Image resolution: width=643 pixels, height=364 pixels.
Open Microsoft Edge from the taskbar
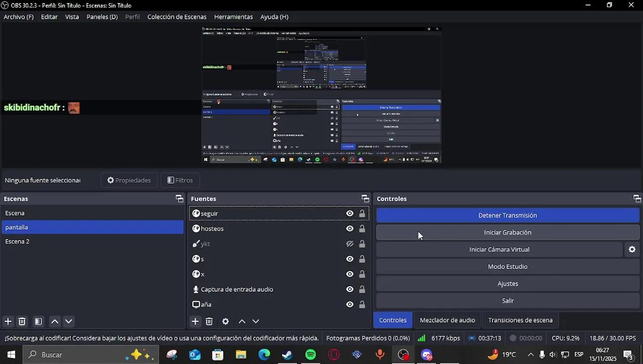[x=264, y=355]
